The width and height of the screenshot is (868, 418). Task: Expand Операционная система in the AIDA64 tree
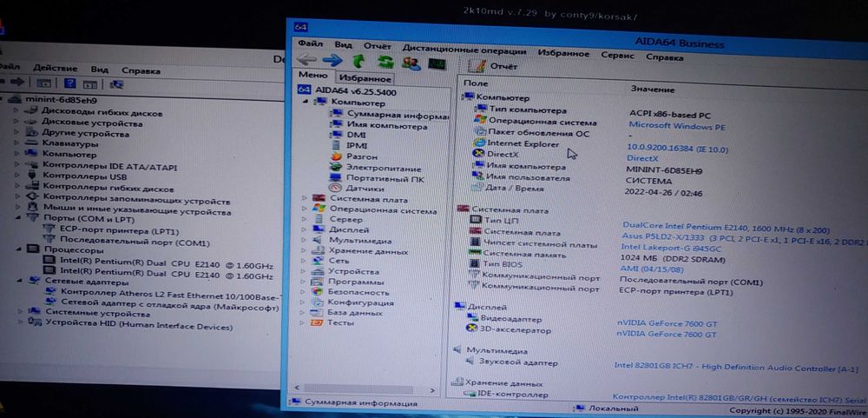305,209
